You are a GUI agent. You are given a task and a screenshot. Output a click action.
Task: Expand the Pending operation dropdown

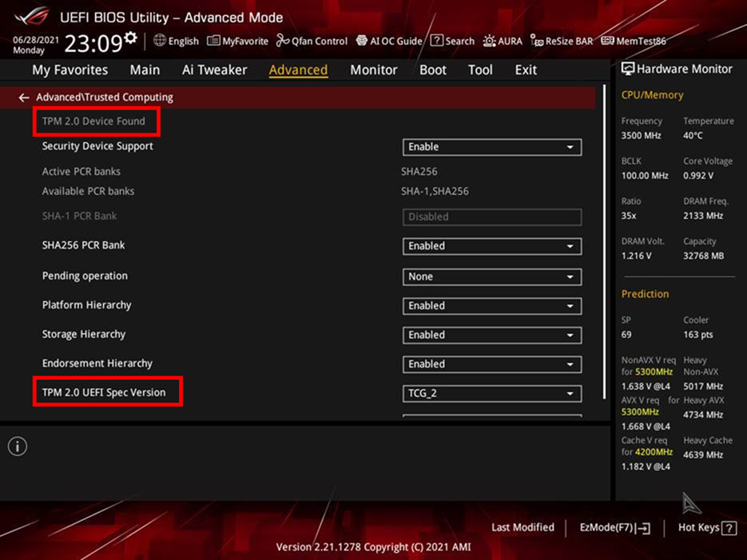tap(491, 276)
